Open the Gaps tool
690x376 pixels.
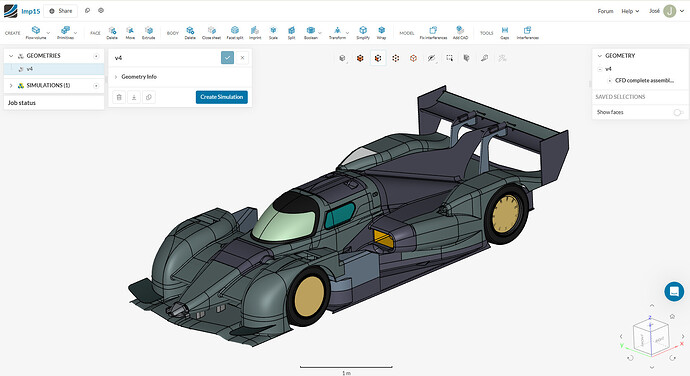point(505,33)
